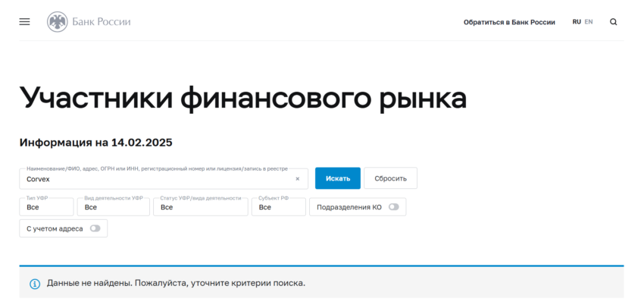This screenshot has width=644, height=308.
Task: Enable the С учетом адреса switch
Action: tap(95, 228)
